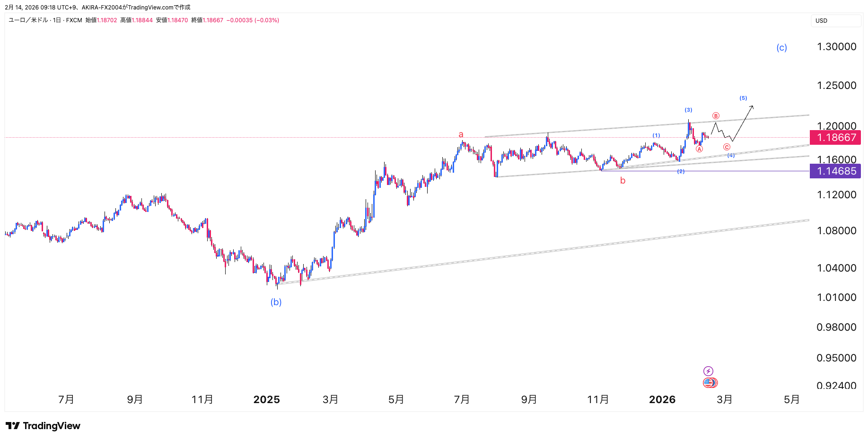868x440 pixels.
Task: Click the red circled C wave label
Action: [727, 147]
